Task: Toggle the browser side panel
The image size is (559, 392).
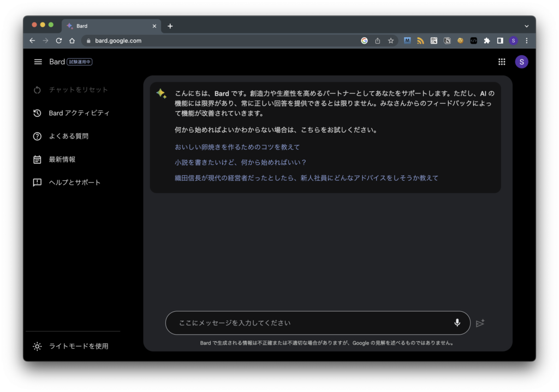Action: tap(500, 40)
